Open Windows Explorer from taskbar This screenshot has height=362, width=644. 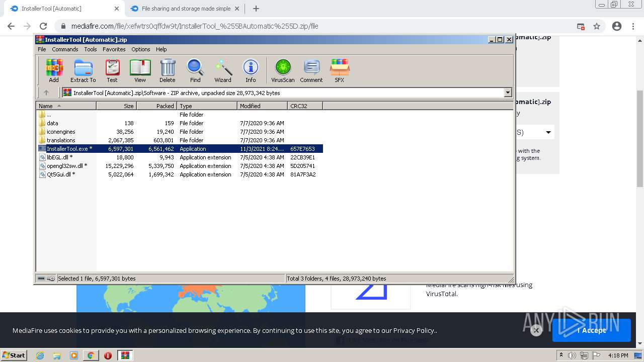click(x=57, y=355)
